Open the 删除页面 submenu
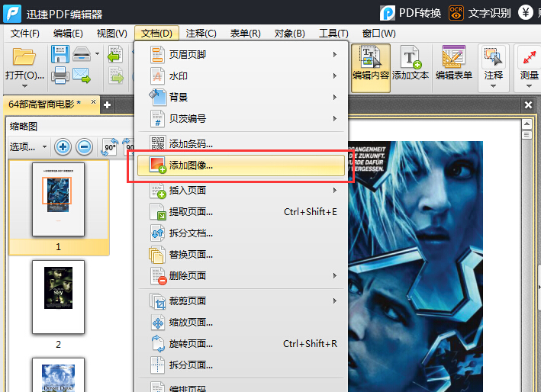 [x=241, y=276]
